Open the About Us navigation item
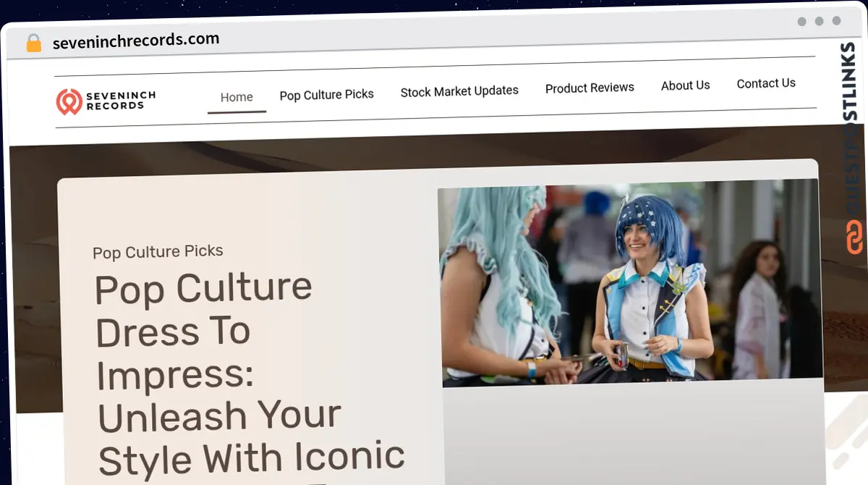Image resolution: width=868 pixels, height=485 pixels. point(685,85)
